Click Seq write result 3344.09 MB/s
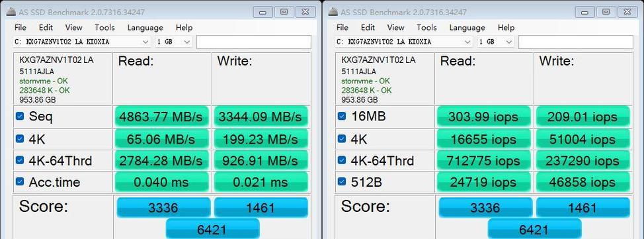The width and height of the screenshot is (644, 239). click(261, 117)
